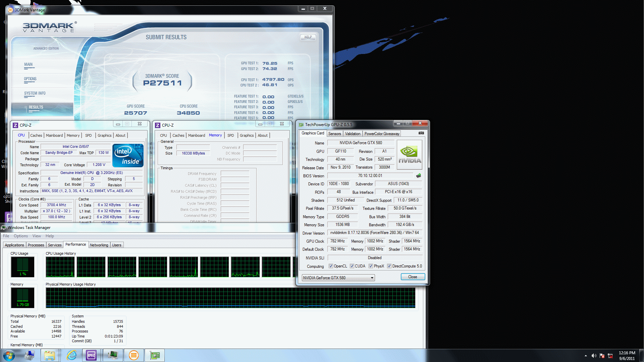Click the 3DMark Vantage title bar icon
This screenshot has height=362, width=644.
[10, 10]
